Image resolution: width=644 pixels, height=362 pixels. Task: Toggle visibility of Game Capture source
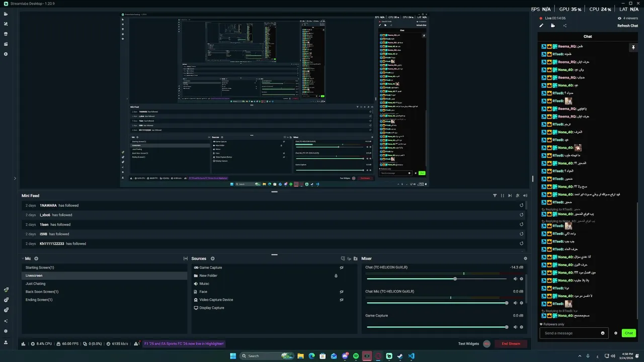pos(341,267)
